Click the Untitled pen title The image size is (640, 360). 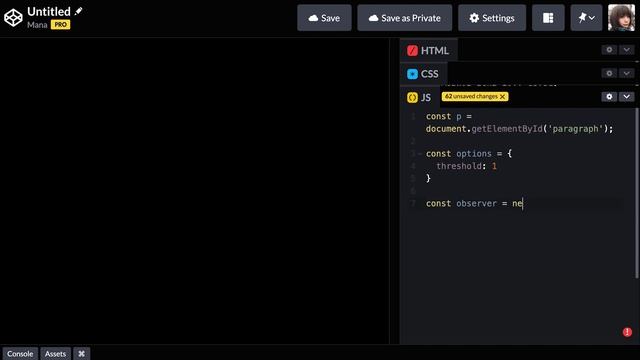(x=49, y=11)
